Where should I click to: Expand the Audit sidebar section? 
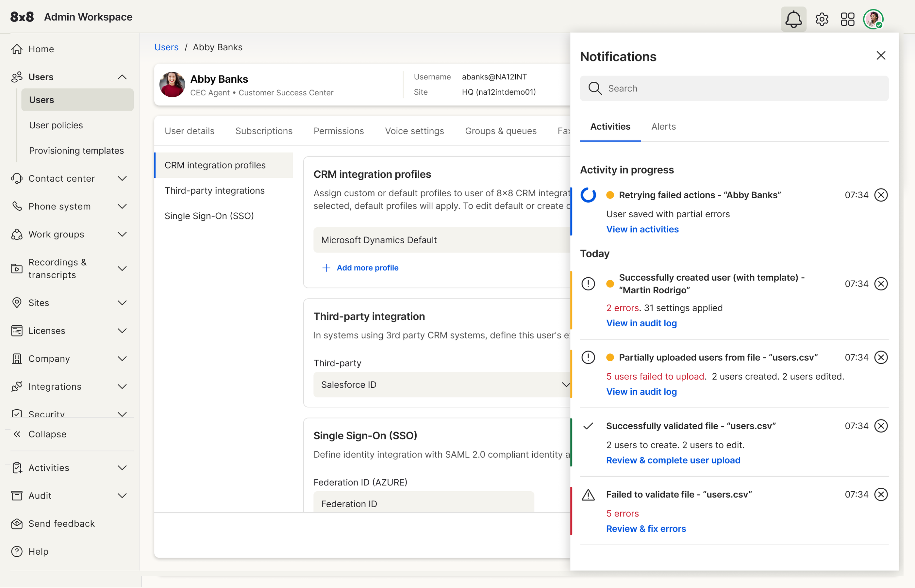pos(122,496)
